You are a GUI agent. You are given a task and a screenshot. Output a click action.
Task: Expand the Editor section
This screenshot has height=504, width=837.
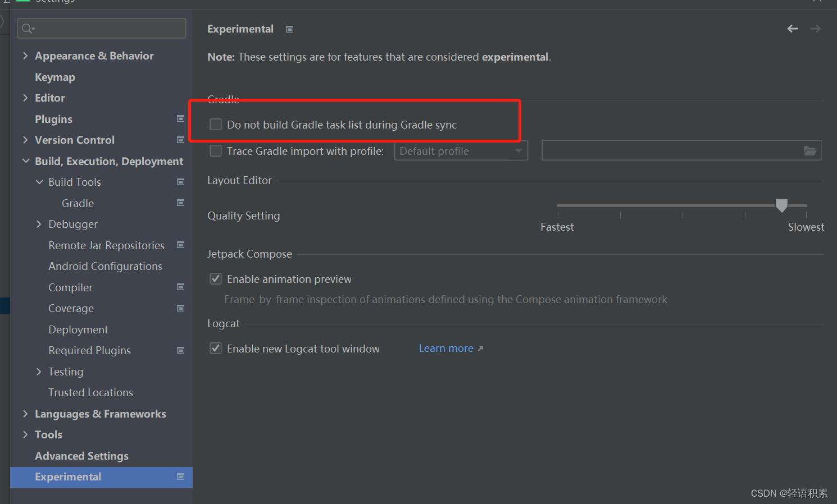coord(25,98)
